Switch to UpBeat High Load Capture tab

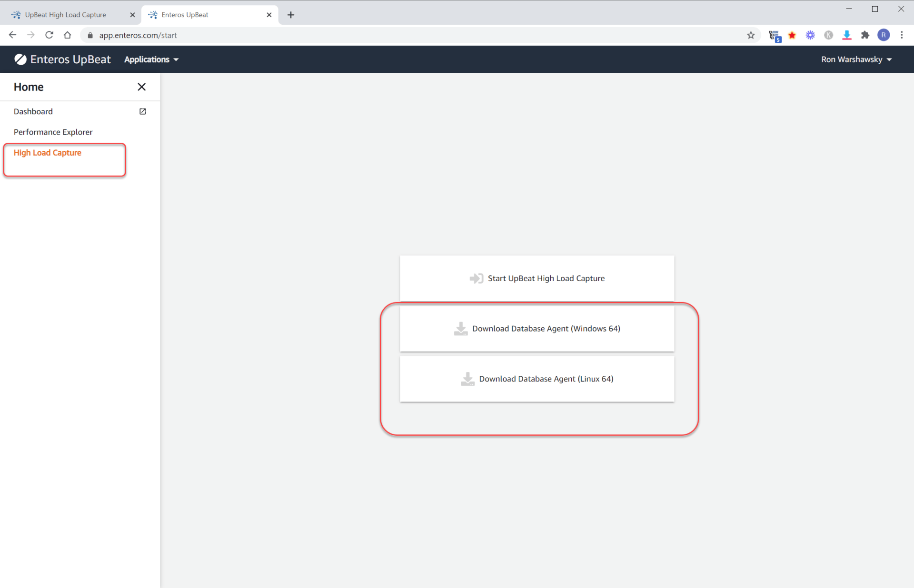click(66, 15)
